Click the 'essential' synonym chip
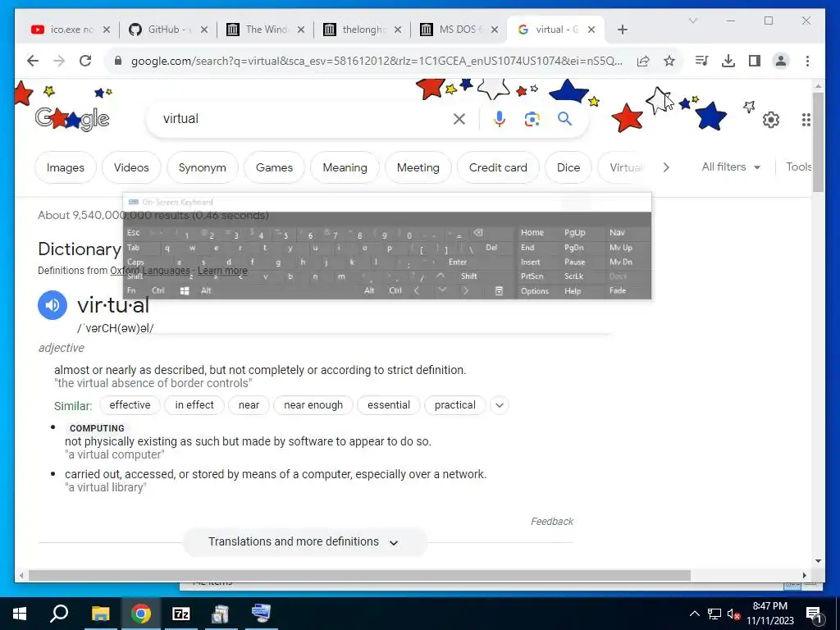840x630 pixels. tap(389, 405)
